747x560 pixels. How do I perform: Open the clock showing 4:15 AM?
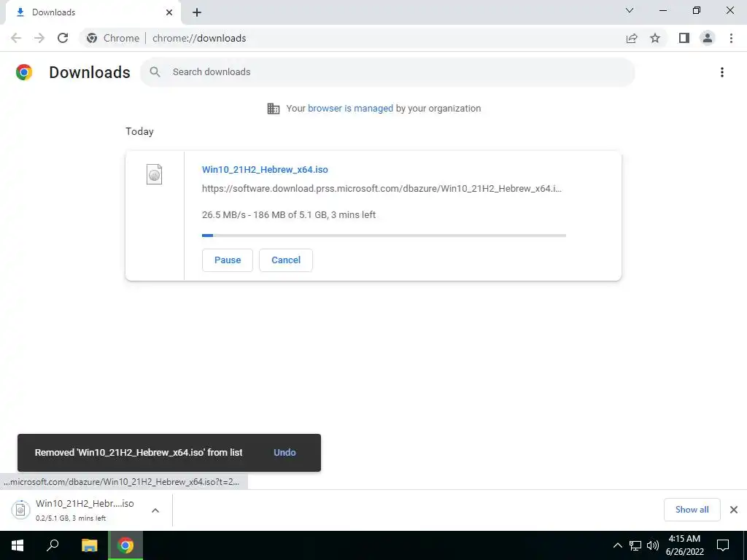(x=684, y=545)
